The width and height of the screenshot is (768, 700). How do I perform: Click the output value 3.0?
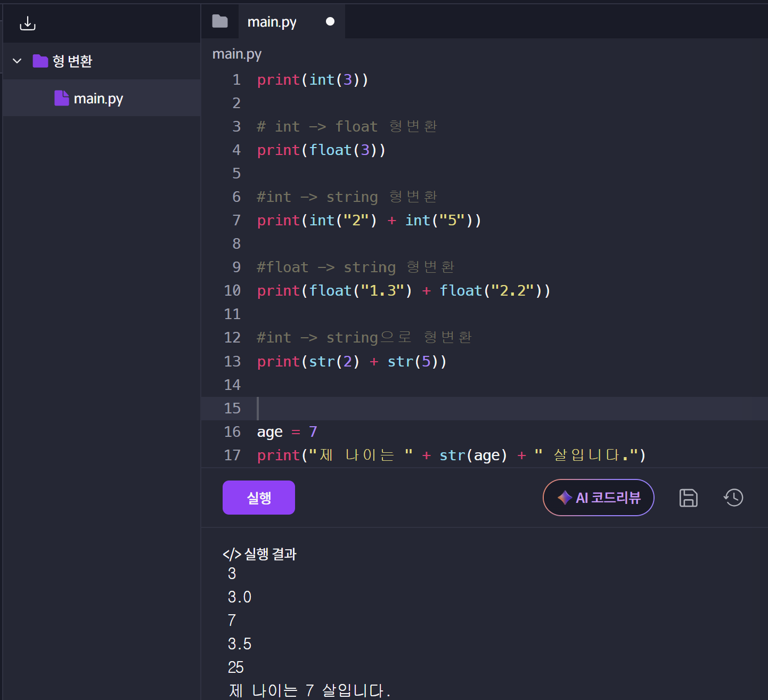coord(240,597)
